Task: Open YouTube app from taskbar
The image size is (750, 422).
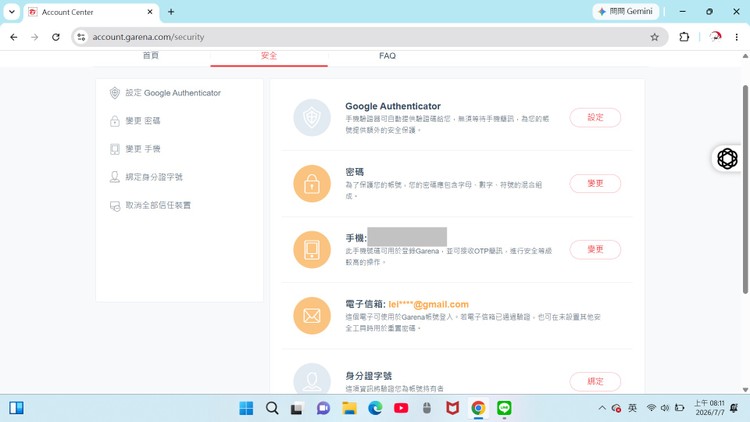Action: click(x=401, y=408)
